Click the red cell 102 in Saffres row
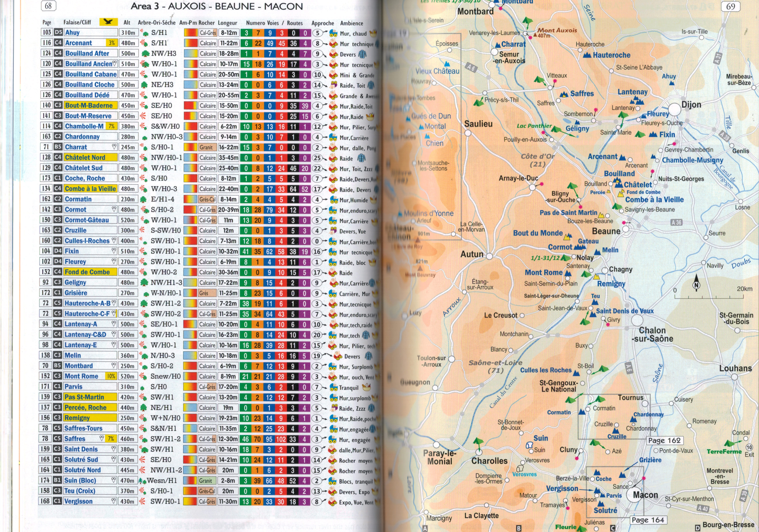The width and height of the screenshot is (759, 532). [x=281, y=439]
